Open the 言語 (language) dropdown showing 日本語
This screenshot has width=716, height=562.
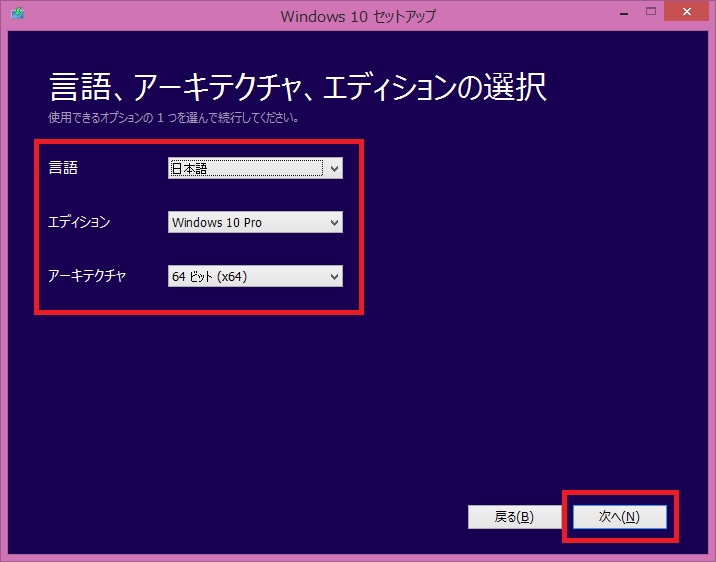(255, 168)
